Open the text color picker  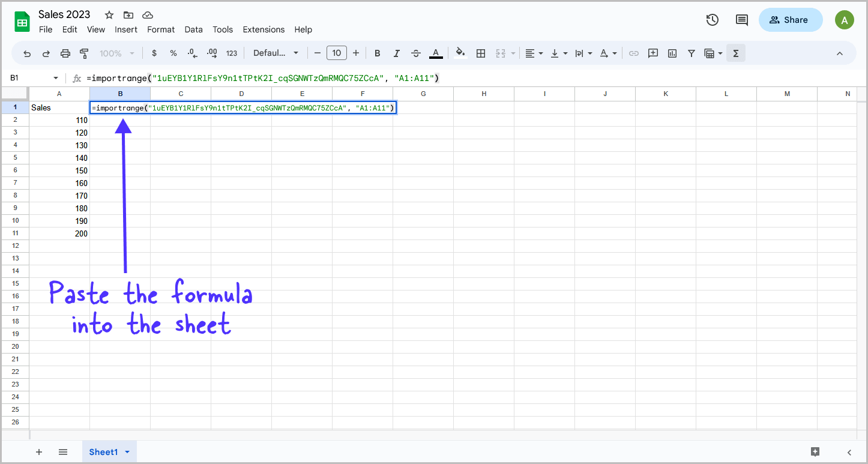(x=436, y=53)
